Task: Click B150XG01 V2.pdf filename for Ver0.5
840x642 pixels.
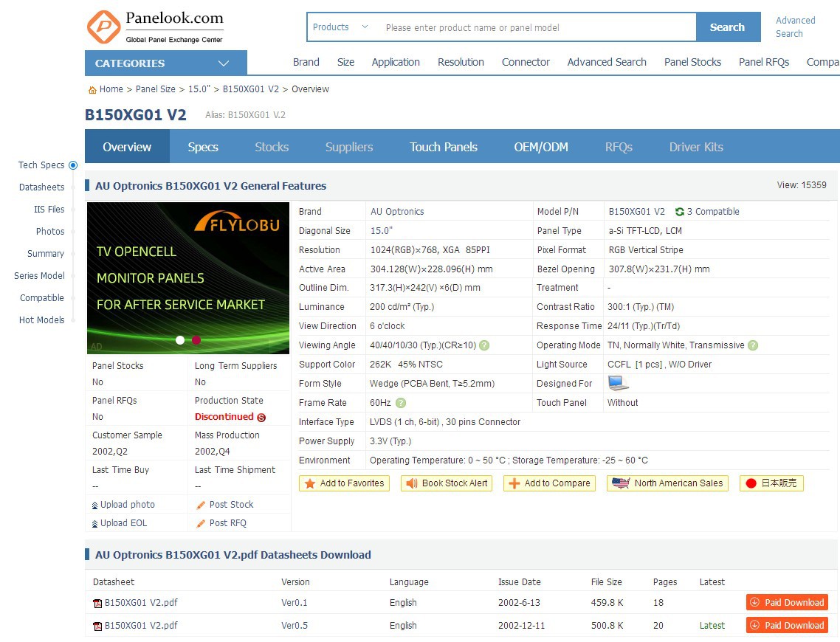Action: 141,626
